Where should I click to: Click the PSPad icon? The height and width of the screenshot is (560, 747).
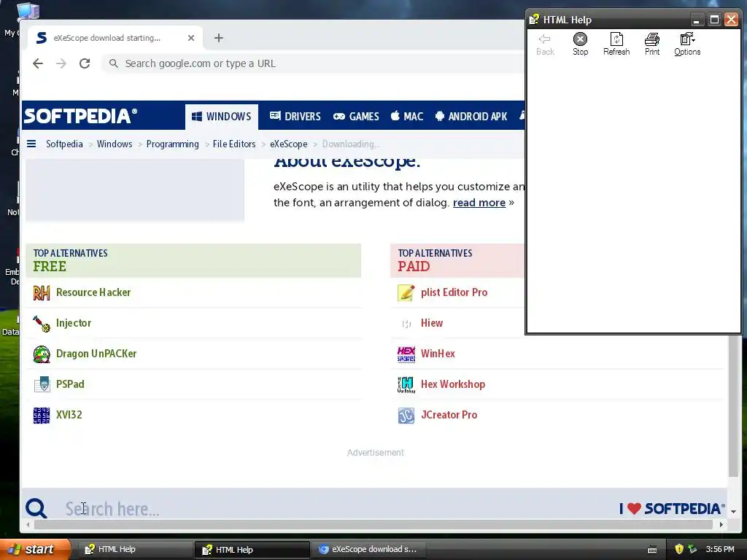pos(42,384)
